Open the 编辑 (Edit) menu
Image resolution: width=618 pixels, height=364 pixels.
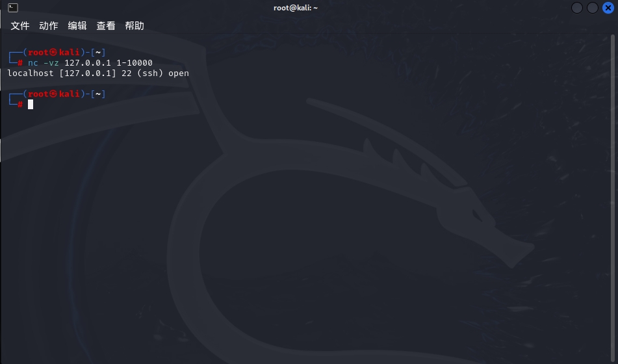pyautogui.click(x=77, y=25)
